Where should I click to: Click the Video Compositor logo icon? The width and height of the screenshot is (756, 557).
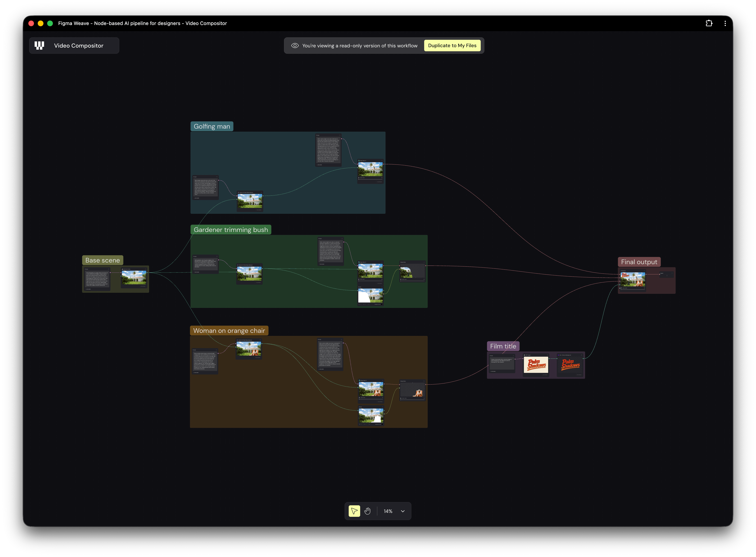(x=39, y=45)
